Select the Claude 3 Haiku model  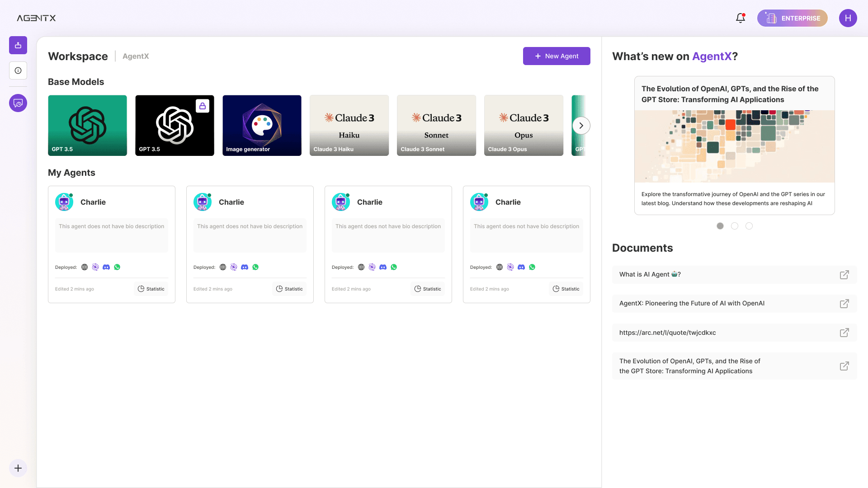click(x=349, y=126)
